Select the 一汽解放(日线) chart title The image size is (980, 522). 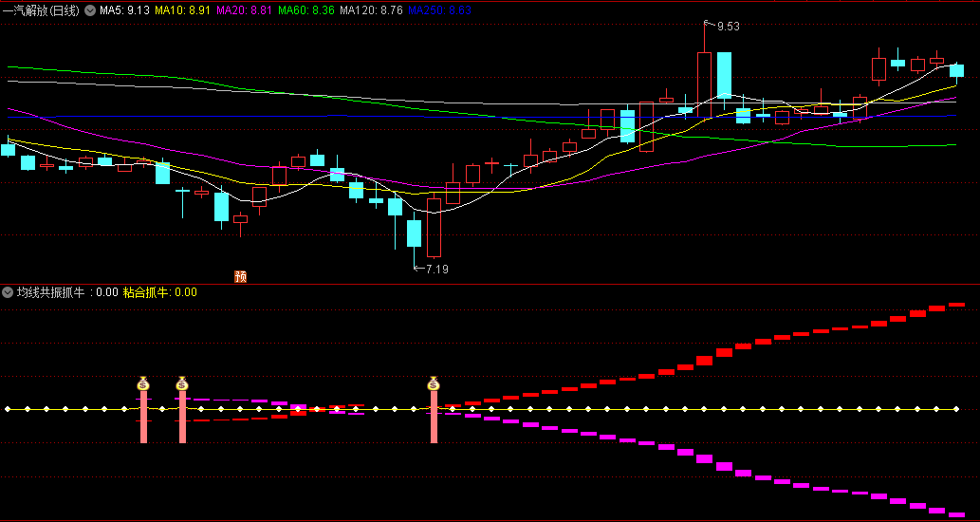coord(42,10)
